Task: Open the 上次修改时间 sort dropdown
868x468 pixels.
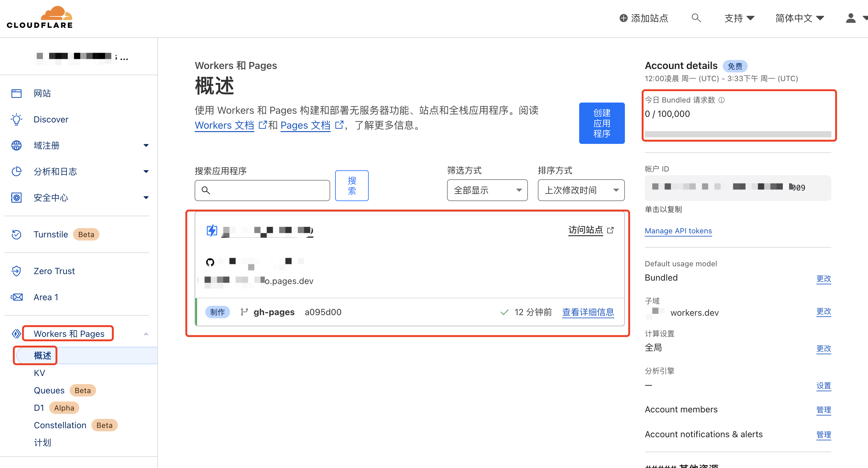Action: tap(581, 190)
